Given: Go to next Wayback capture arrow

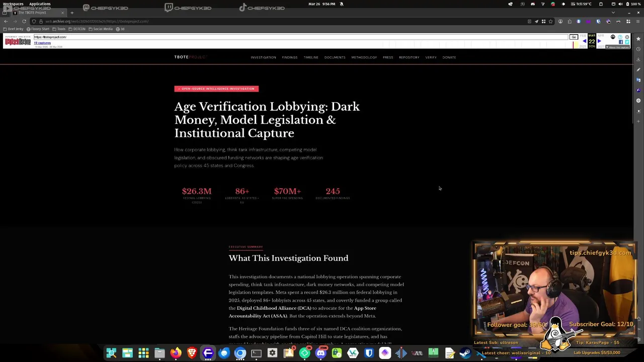Looking at the screenshot, I should tap(599, 41).
